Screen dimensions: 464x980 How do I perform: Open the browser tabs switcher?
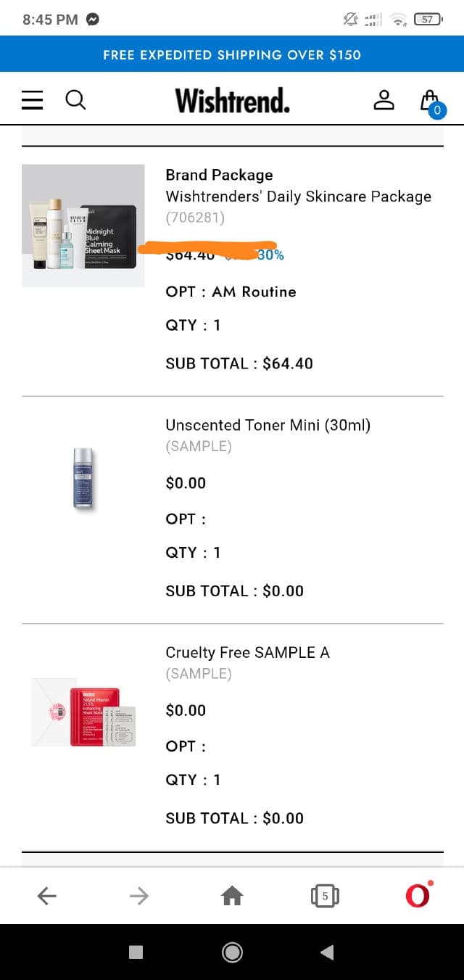(x=324, y=896)
